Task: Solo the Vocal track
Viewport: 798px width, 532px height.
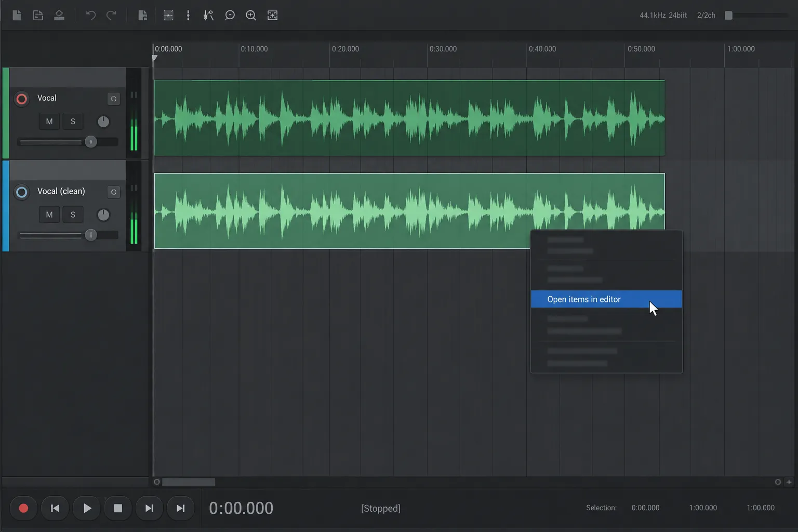Action: [73, 122]
